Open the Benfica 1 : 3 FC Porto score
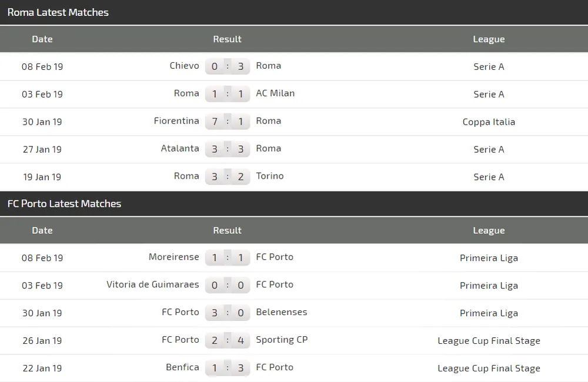 click(228, 368)
